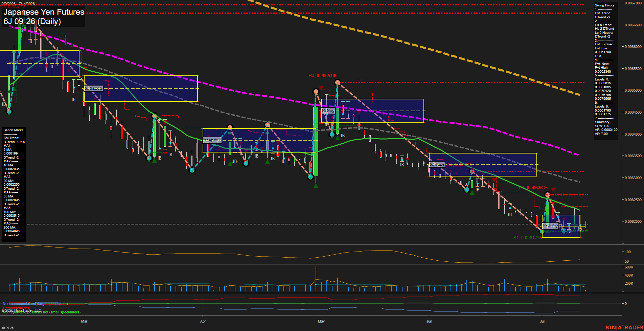Screen dimensions: 644x331
Task: Click the '10 MA:' label in Bench Marks
Action: (x=9, y=165)
